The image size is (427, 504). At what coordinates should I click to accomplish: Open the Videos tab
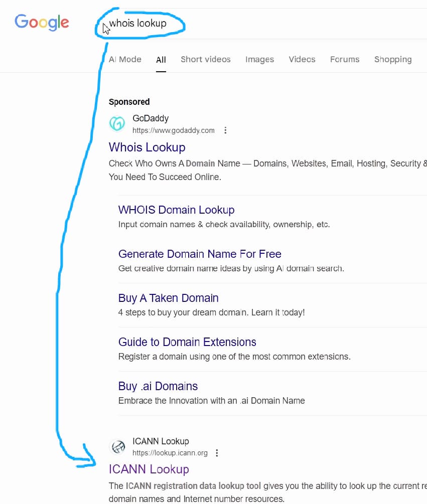[x=302, y=60]
